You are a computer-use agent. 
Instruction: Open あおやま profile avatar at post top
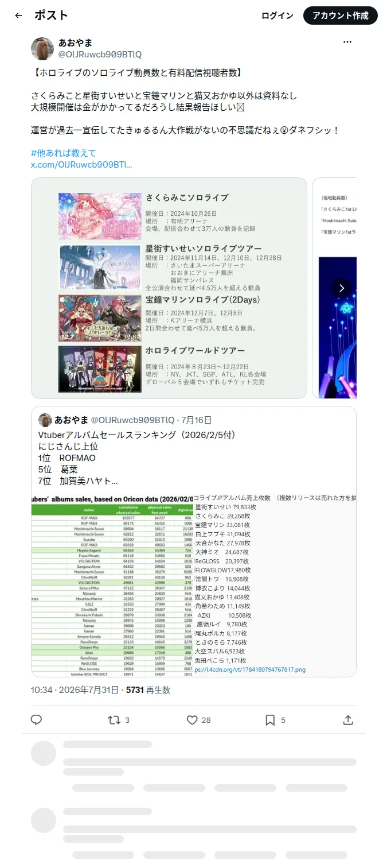click(42, 49)
